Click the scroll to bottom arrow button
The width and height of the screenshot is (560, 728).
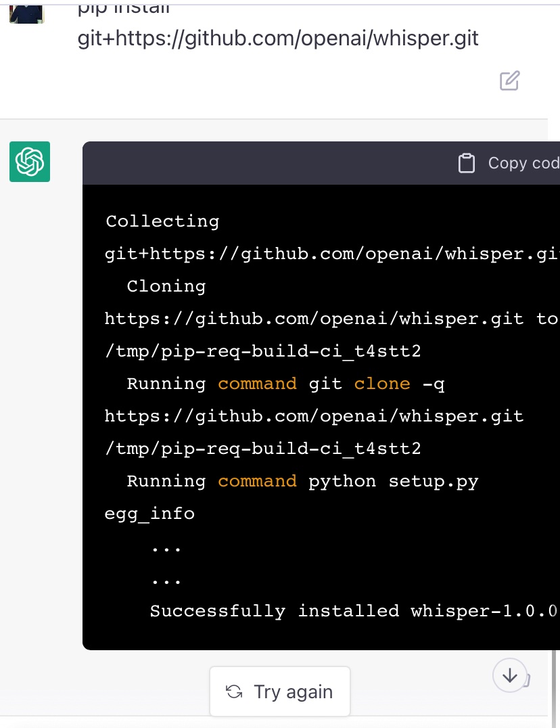coord(509,675)
